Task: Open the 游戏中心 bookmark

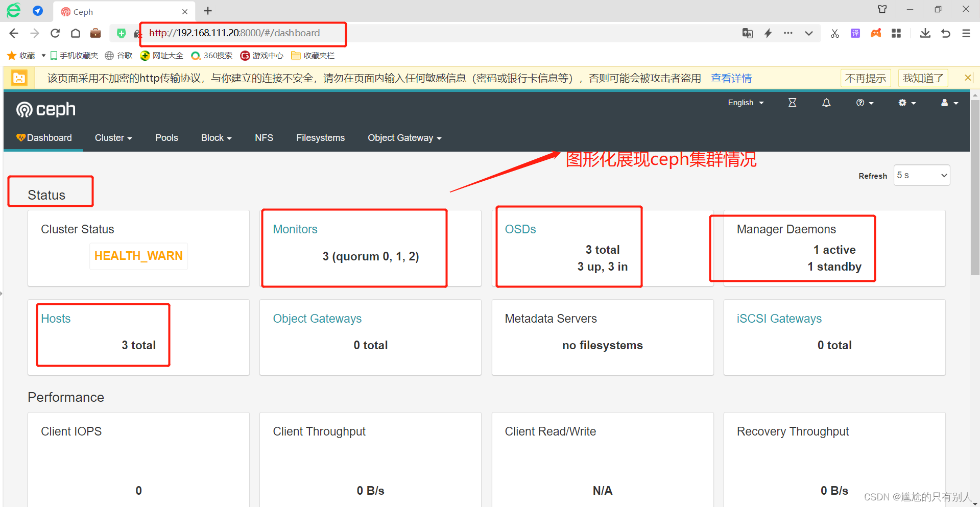Action: (x=262, y=55)
